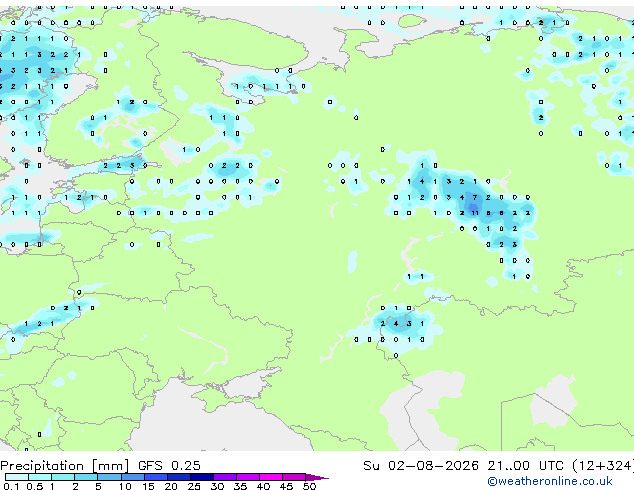Click the 0.5–1 mm legend color swatch
The width and height of the screenshot is (634, 490).
coord(40,477)
